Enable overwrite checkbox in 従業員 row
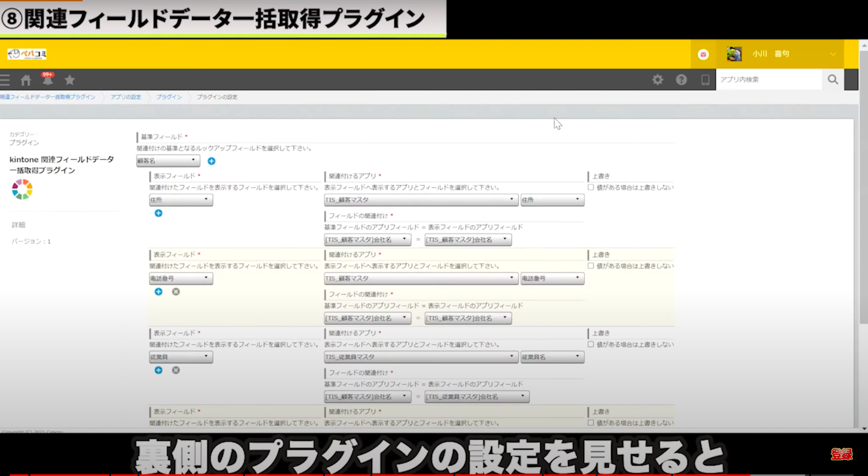The image size is (868, 476). tap(591, 345)
